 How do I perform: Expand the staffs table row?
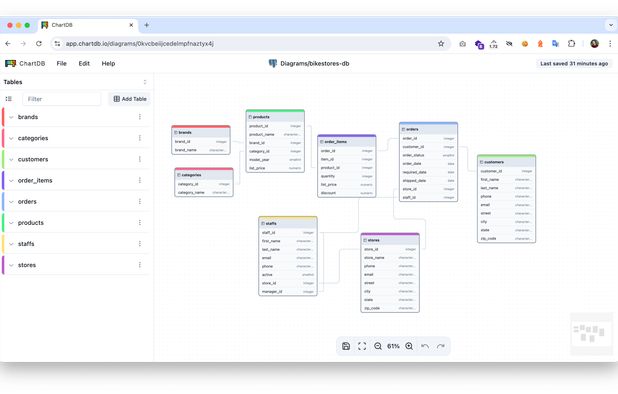tap(11, 244)
